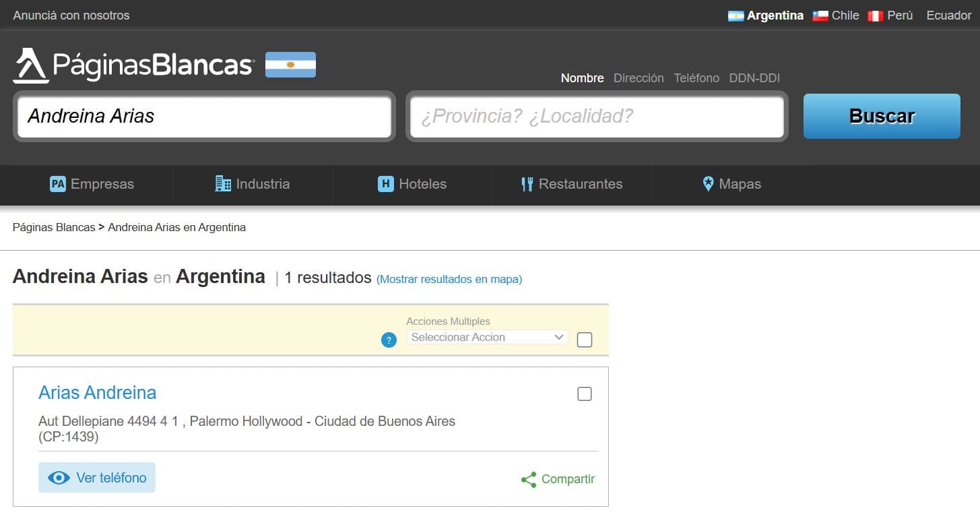Click the Industria building icon
Image resolution: width=980 pixels, height=529 pixels.
pyautogui.click(x=223, y=183)
